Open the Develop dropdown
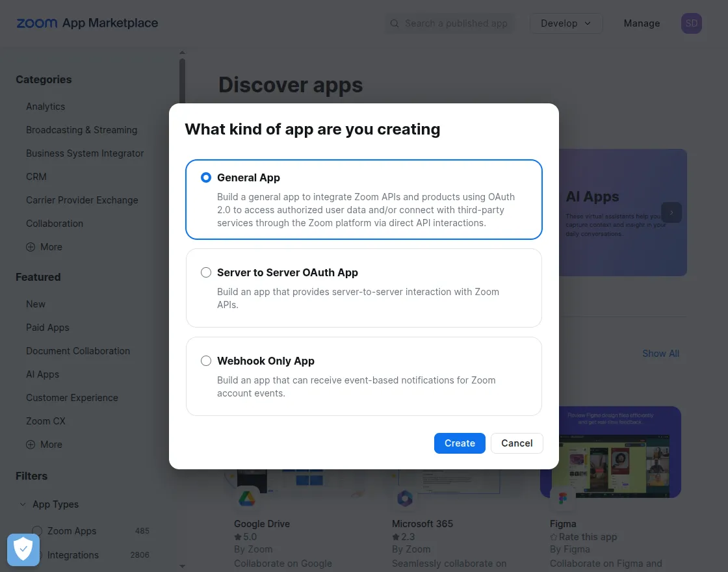This screenshot has height=572, width=728. coord(565,23)
